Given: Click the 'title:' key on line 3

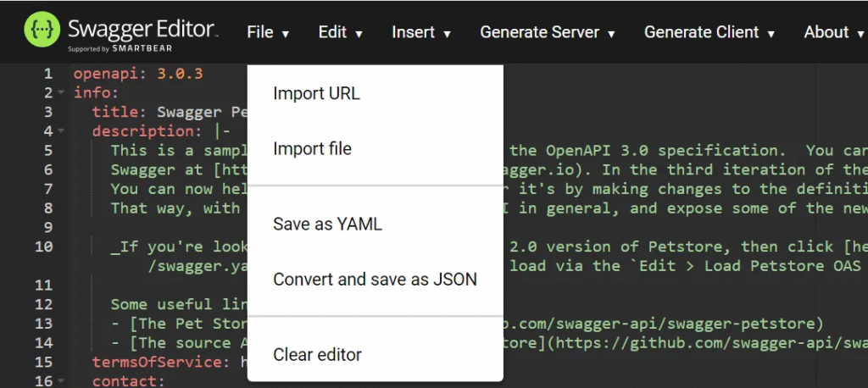Looking at the screenshot, I should click(120, 112).
